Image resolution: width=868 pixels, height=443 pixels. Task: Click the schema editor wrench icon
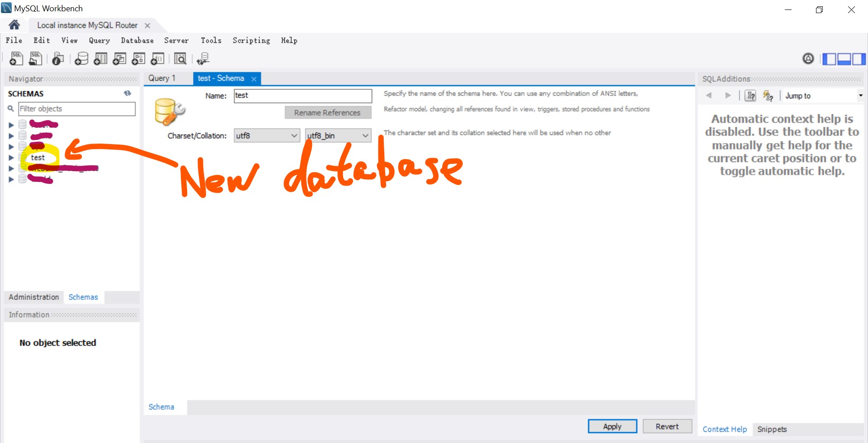tap(170, 112)
